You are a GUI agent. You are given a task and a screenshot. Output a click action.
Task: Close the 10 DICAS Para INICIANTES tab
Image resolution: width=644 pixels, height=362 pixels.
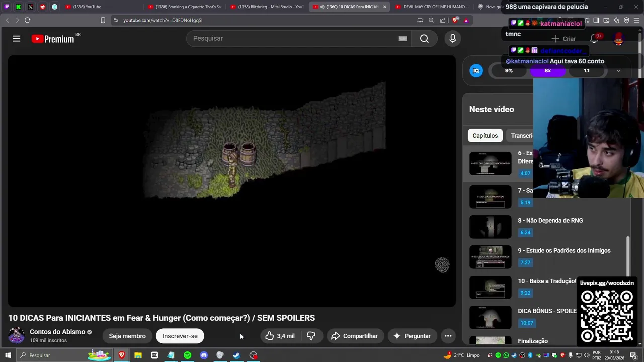click(385, 7)
